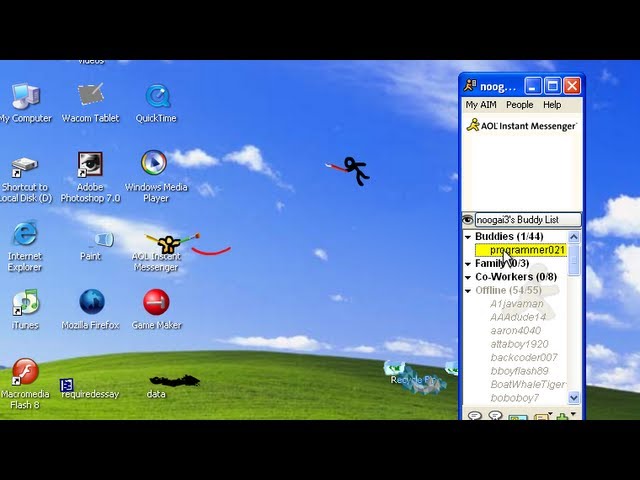Select offline buddy backcoder007
Screen dimensions: 640x480
tap(524, 358)
